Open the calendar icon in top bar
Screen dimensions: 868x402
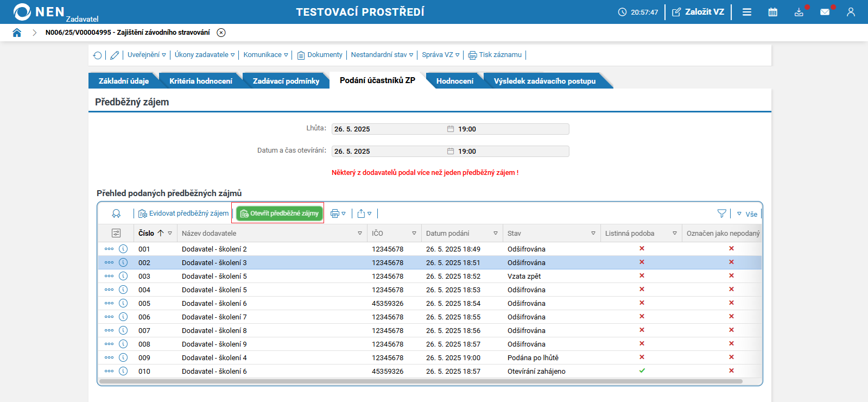[x=772, y=12]
